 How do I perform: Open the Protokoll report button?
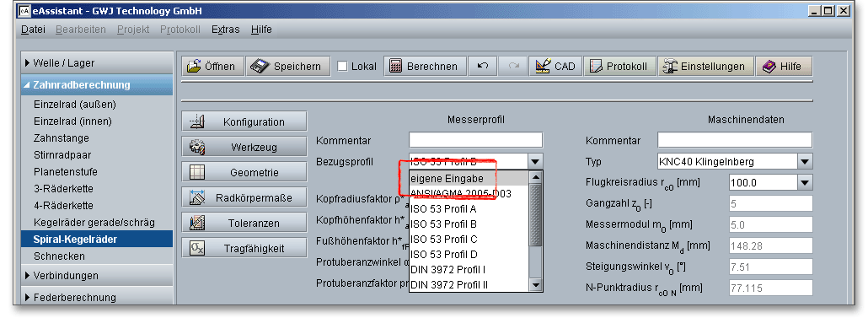click(619, 66)
